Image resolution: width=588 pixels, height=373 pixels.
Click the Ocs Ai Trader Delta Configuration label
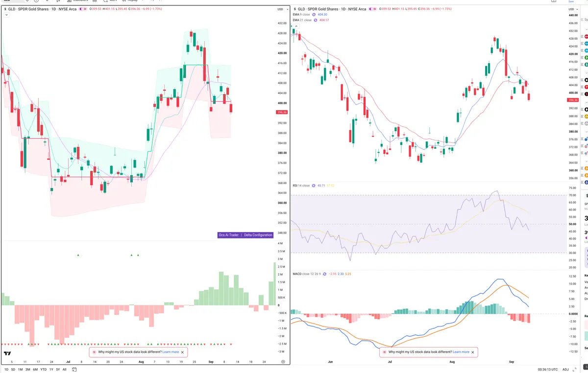click(245, 235)
